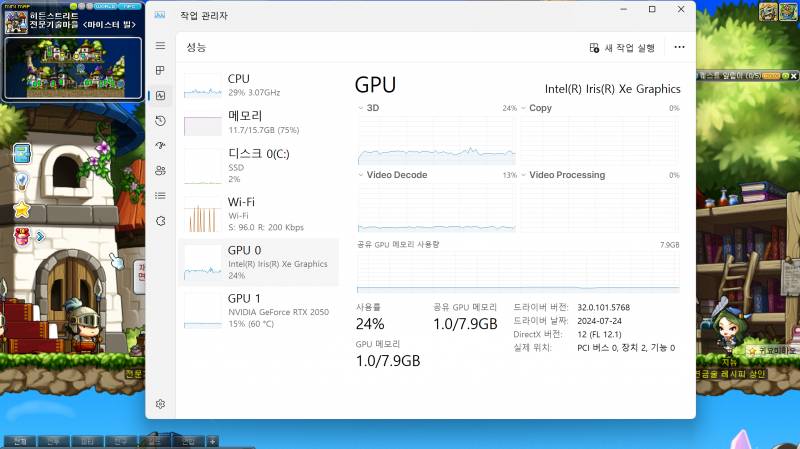The width and height of the screenshot is (800, 449).
Task: Open the 3D engine graph dropdown
Action: pos(360,108)
